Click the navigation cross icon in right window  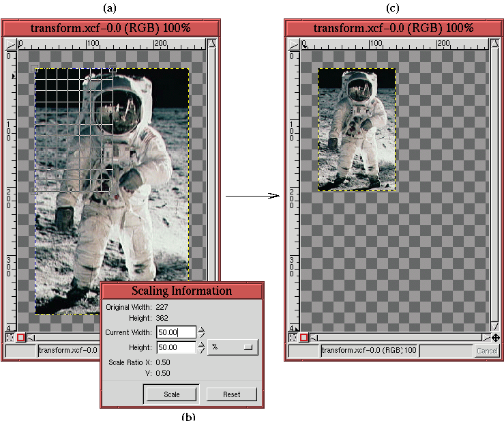tap(495, 337)
